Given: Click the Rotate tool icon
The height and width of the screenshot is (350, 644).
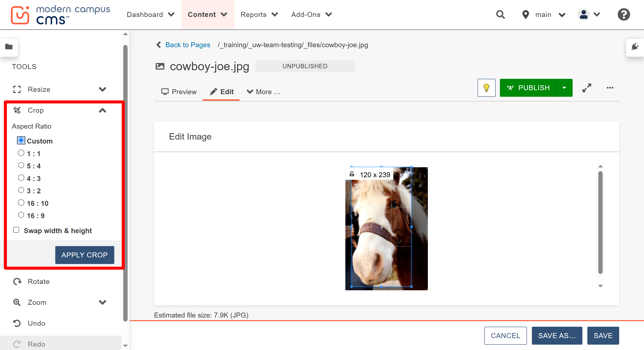Looking at the screenshot, I should tap(17, 281).
